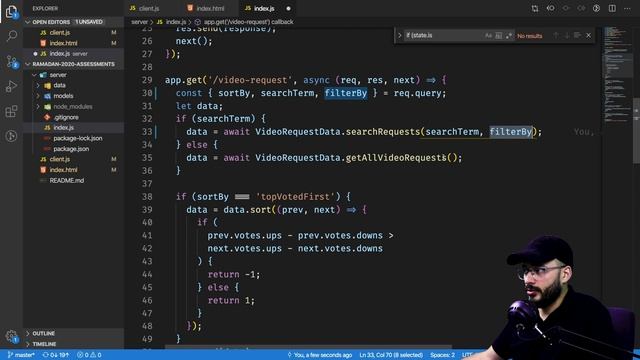The height and width of the screenshot is (360, 640).
Task: Open README.md in explorer
Action: 67,180
